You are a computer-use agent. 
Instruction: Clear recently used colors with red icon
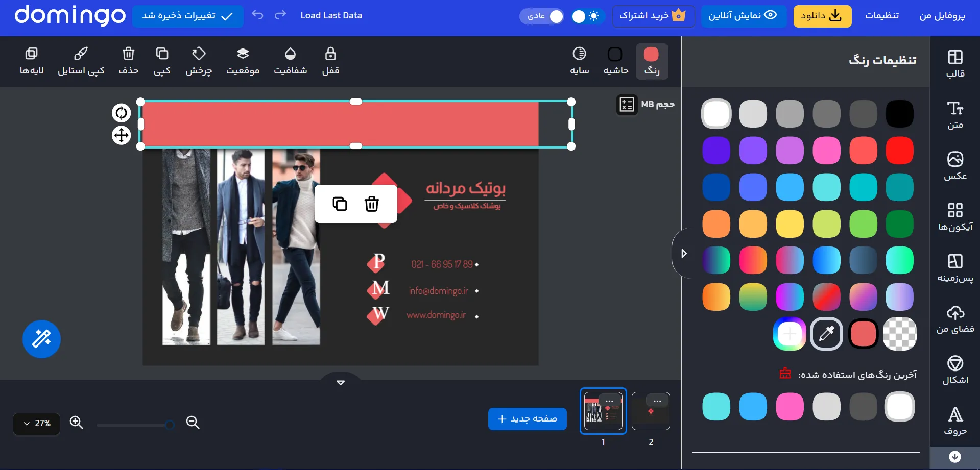pos(785,374)
